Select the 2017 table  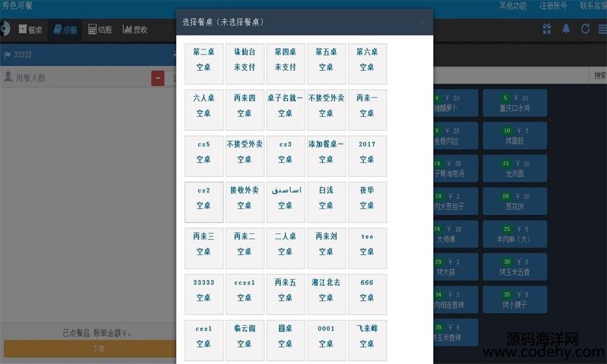367,152
